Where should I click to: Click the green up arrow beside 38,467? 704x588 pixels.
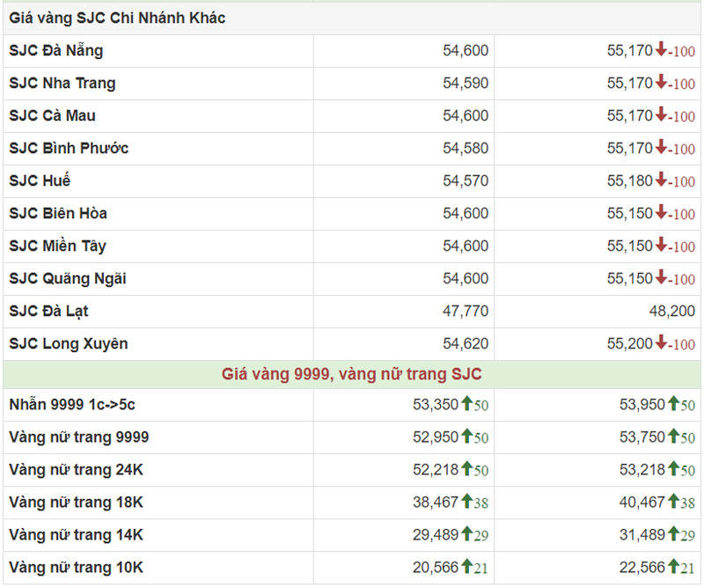point(468,503)
